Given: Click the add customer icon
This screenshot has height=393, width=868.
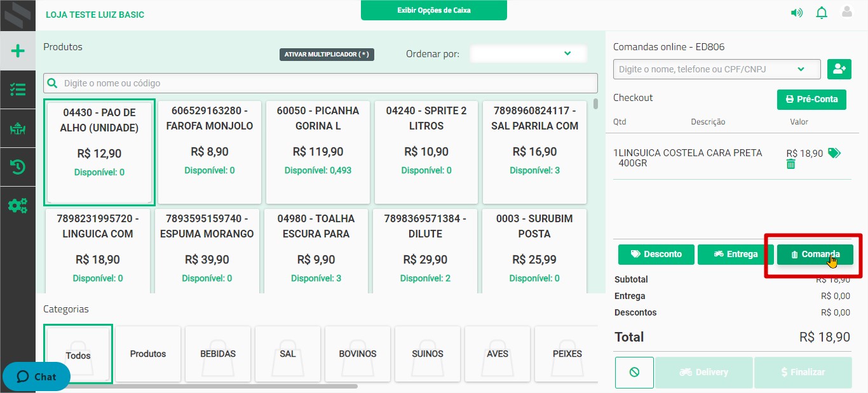Looking at the screenshot, I should tap(839, 69).
